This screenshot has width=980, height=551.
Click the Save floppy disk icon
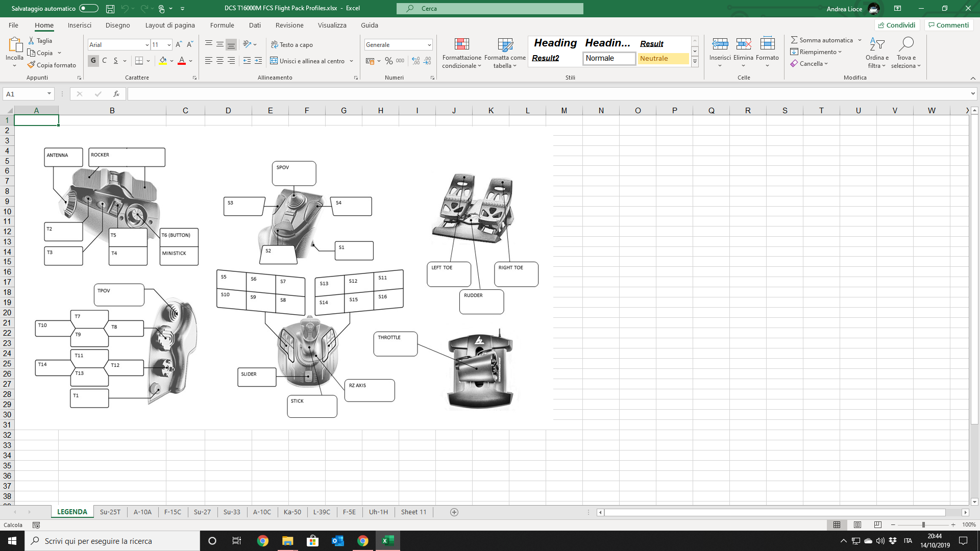110,9
